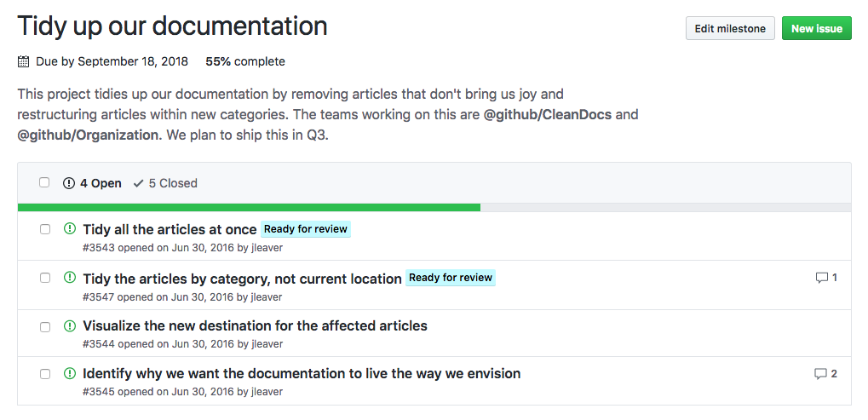Switch to the 5 Closed issues
This screenshot has width=868, height=420.
(x=165, y=183)
